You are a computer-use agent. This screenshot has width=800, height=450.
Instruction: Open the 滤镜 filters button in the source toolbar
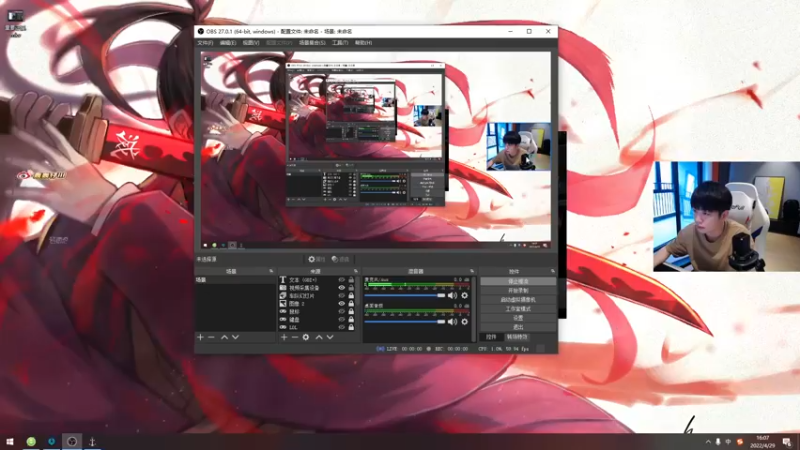340,259
